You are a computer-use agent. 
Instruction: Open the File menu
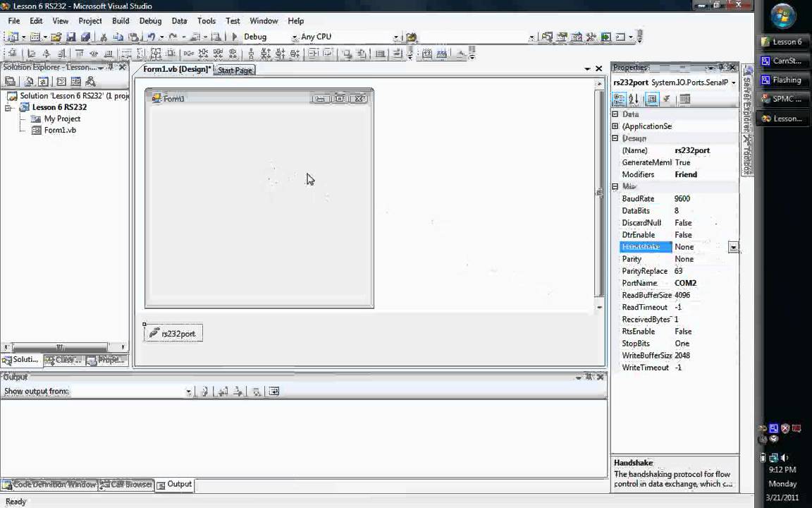(x=14, y=20)
